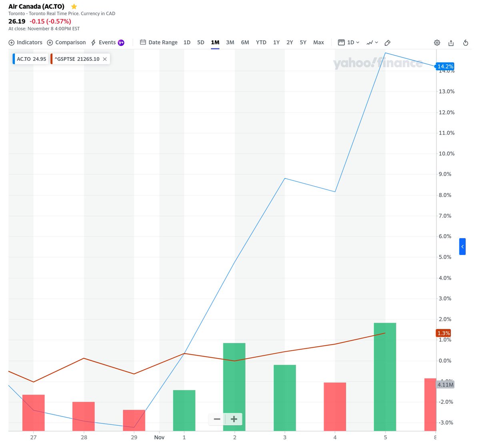Click the -0.15 (-0.57%) change value
The image size is (480, 448).
(x=50, y=22)
